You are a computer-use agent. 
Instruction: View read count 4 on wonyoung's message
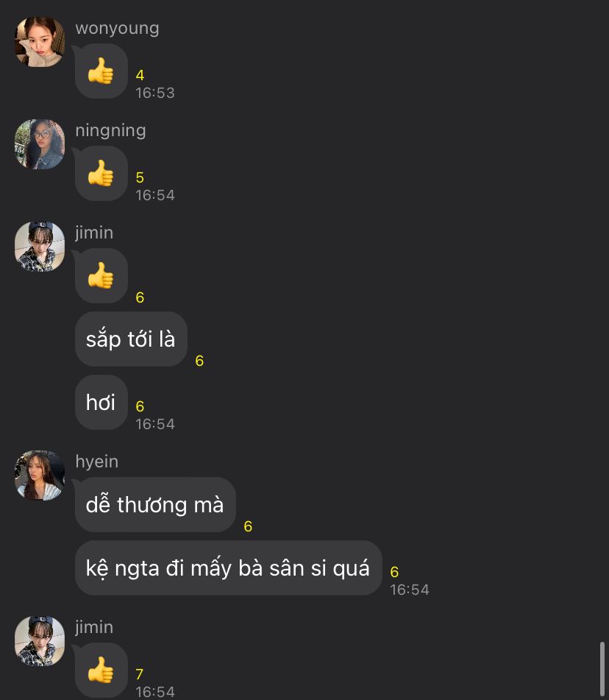(x=140, y=75)
